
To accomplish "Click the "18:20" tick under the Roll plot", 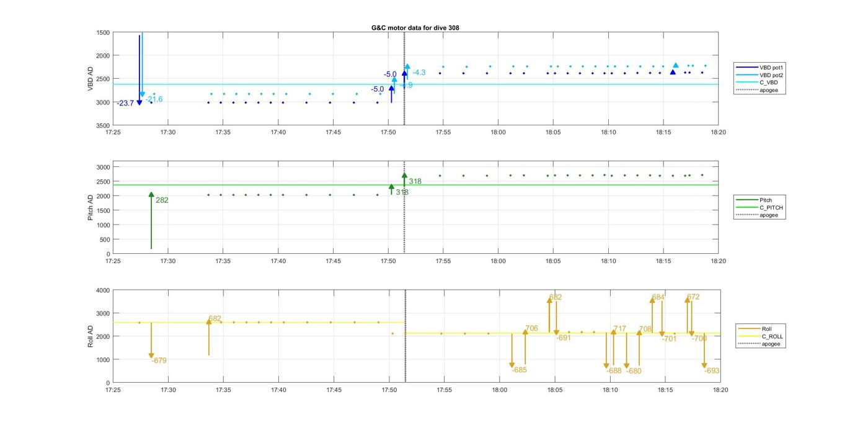I will [x=720, y=390].
